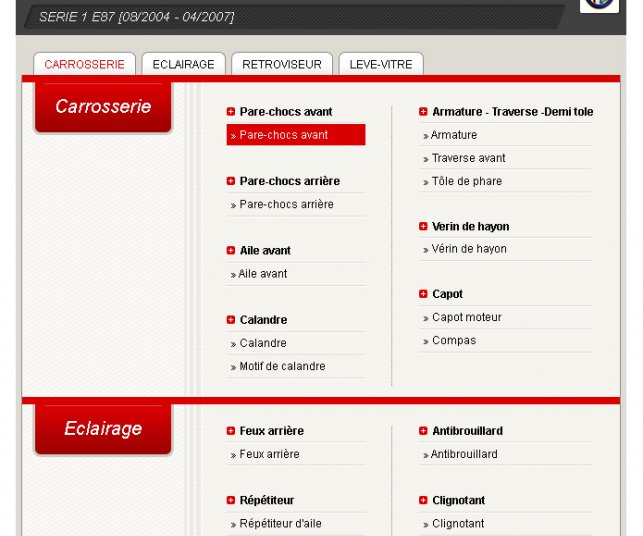643x536 pixels.
Task: Click the Répétiteur bold heading
Action: (x=267, y=500)
